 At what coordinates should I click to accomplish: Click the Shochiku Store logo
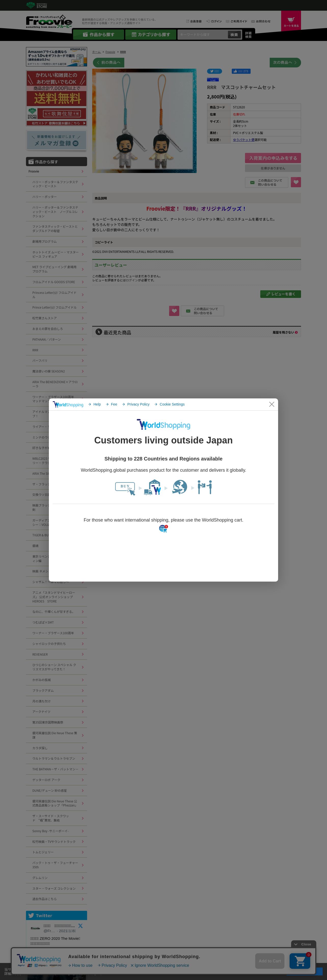point(37,5)
